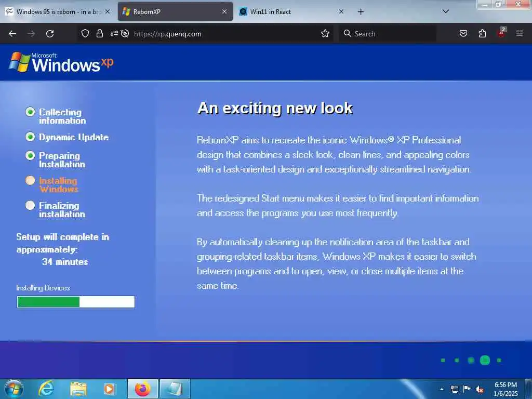Image resolution: width=532 pixels, height=399 pixels.
Task: Switch to the Windows 95 is reborn tab
Action: coord(58,12)
